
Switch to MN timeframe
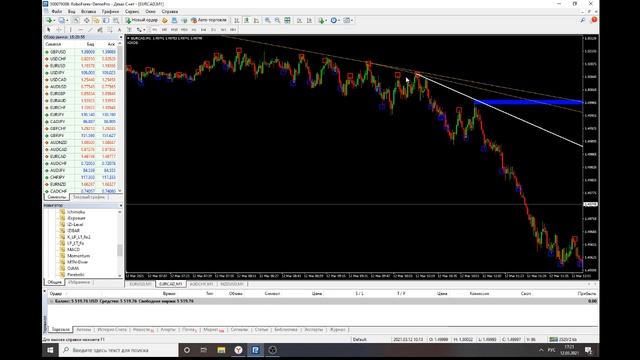tap(233, 30)
